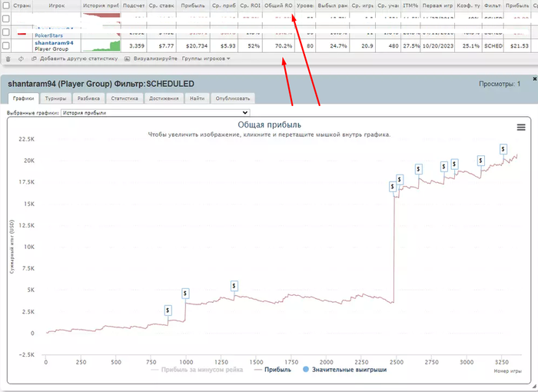The width and height of the screenshot is (538, 392).
Task: Click the trash delete icon in the table toolbar
Action: (8, 59)
